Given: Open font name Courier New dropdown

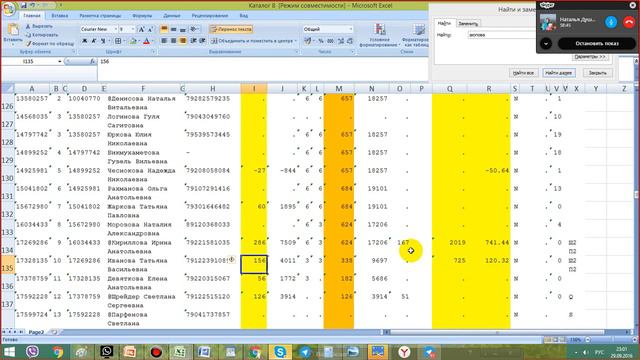Looking at the screenshot, I should click(116, 29).
